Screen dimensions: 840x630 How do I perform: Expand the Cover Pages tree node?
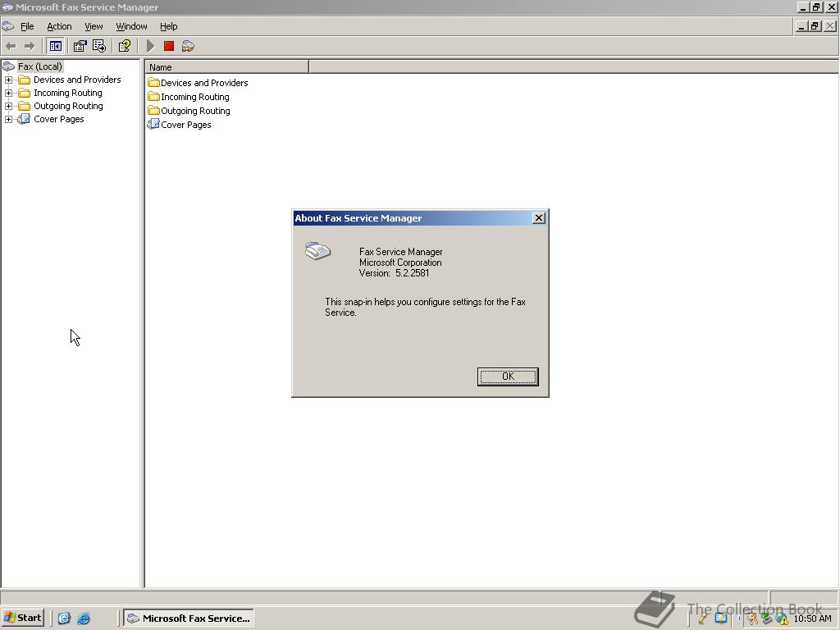click(8, 119)
